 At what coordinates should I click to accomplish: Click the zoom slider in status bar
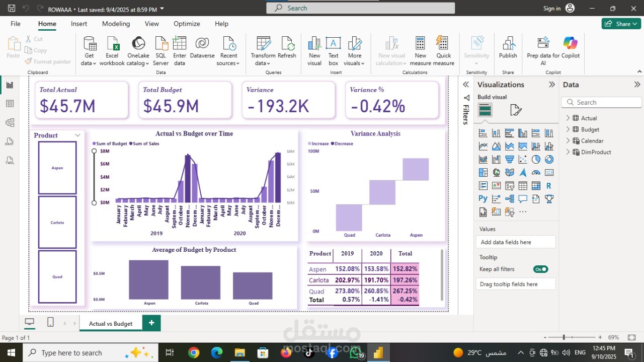(564, 337)
